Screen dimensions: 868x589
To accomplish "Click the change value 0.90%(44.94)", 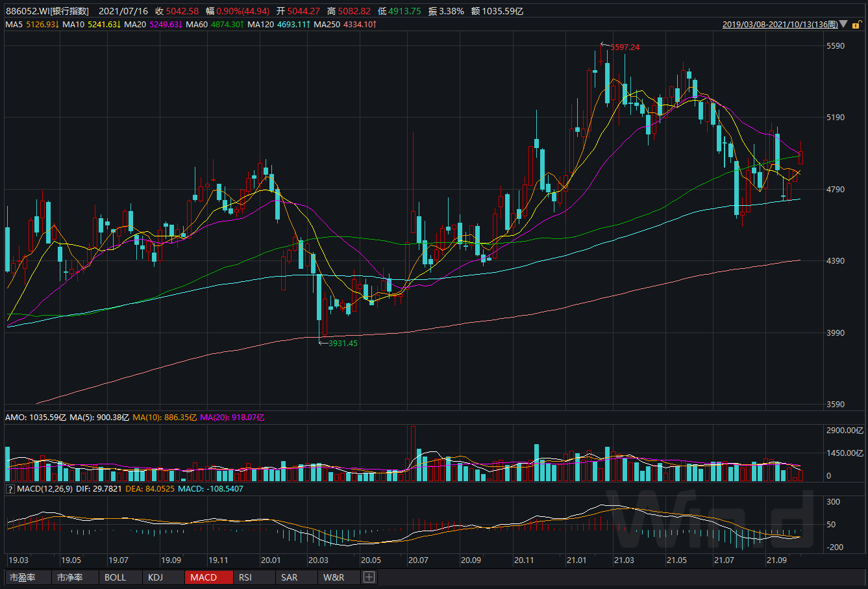I will click(244, 11).
